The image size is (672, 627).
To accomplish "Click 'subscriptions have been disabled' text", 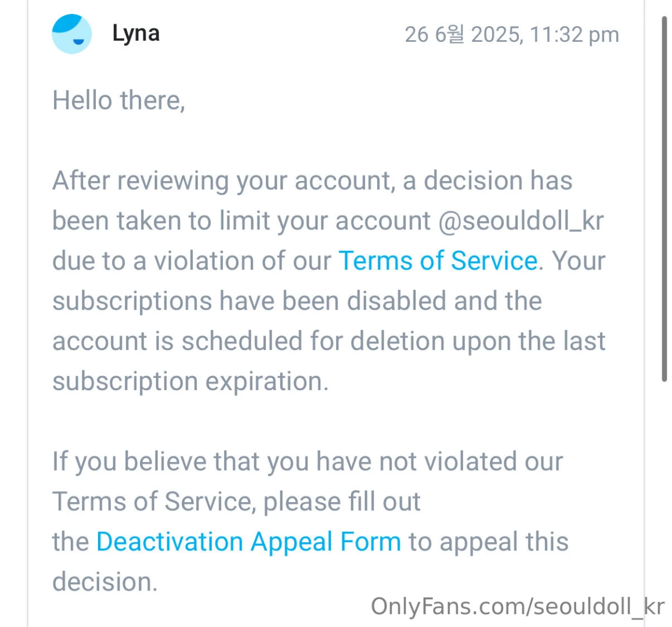I will tap(250, 300).
